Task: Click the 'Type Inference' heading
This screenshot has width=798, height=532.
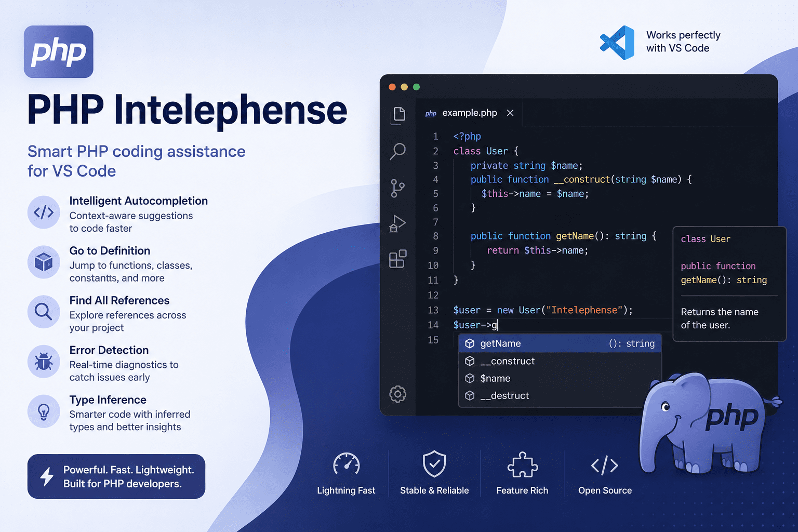Action: 108,400
